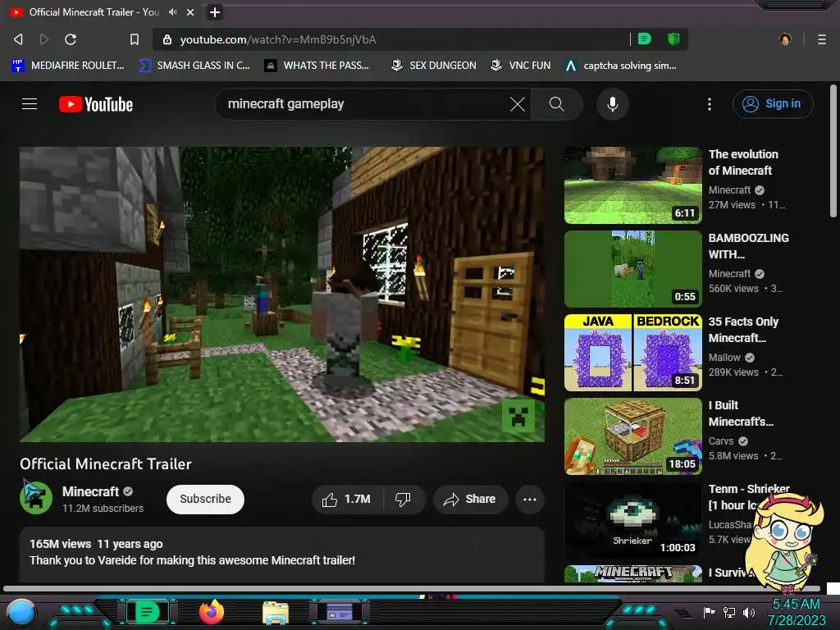
Task: Switch to the Official Minecraft Trailer tab
Action: [94, 11]
